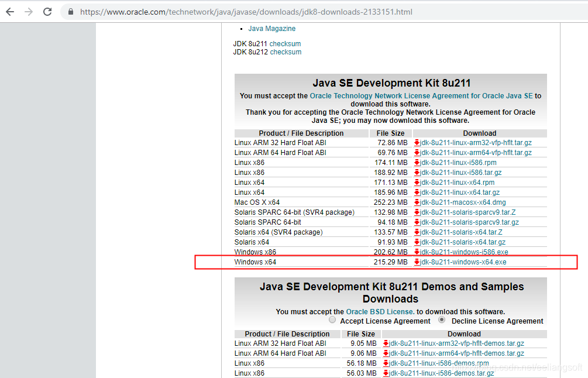Click the 'Mac OS X x64' product cell
Viewport: 588px width, 378px height.
[x=257, y=202]
